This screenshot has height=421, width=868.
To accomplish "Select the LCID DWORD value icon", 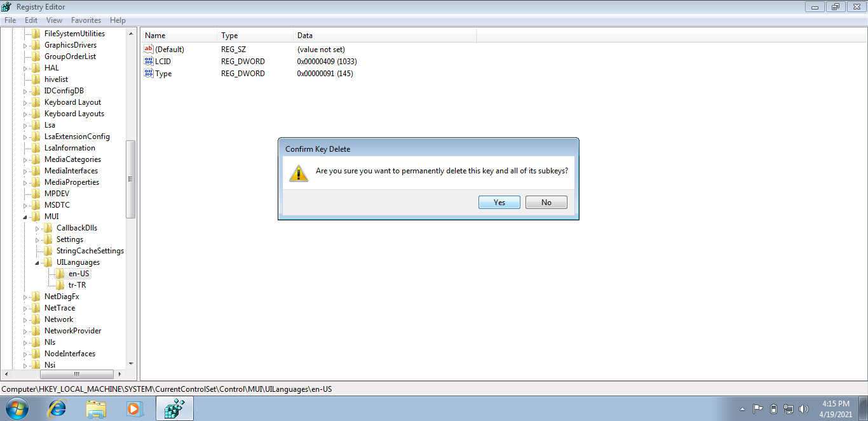I will pyautogui.click(x=149, y=62).
